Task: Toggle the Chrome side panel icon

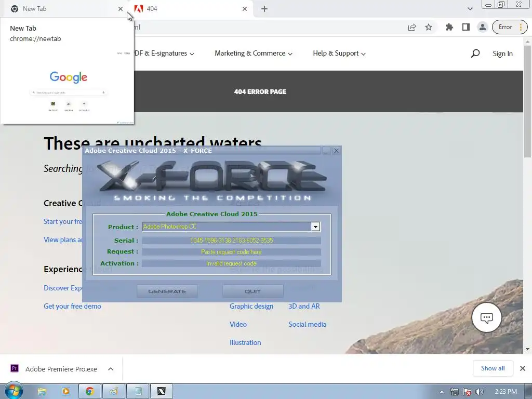Action: (466, 27)
